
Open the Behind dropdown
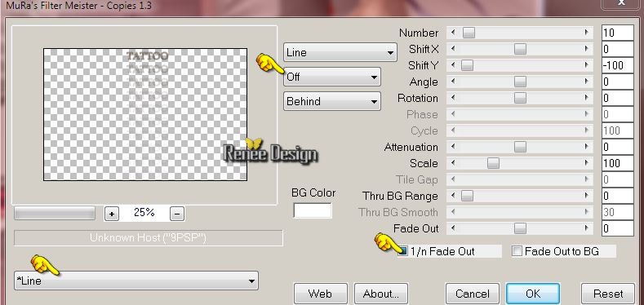(x=332, y=101)
